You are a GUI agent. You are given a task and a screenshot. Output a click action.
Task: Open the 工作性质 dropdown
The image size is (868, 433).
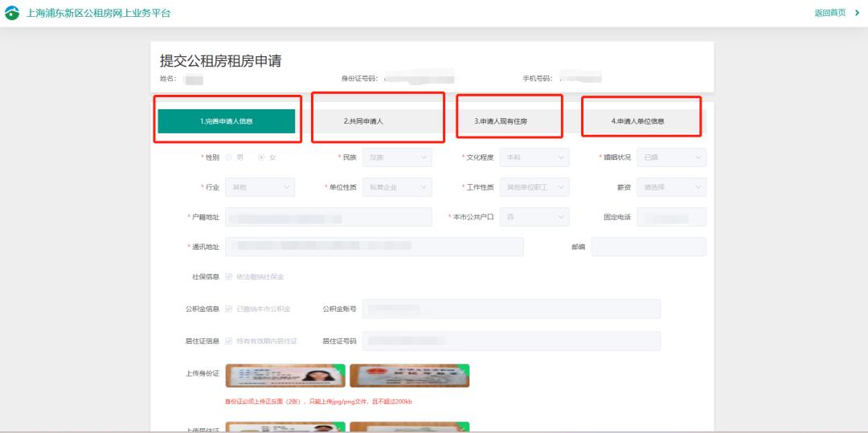pos(534,187)
